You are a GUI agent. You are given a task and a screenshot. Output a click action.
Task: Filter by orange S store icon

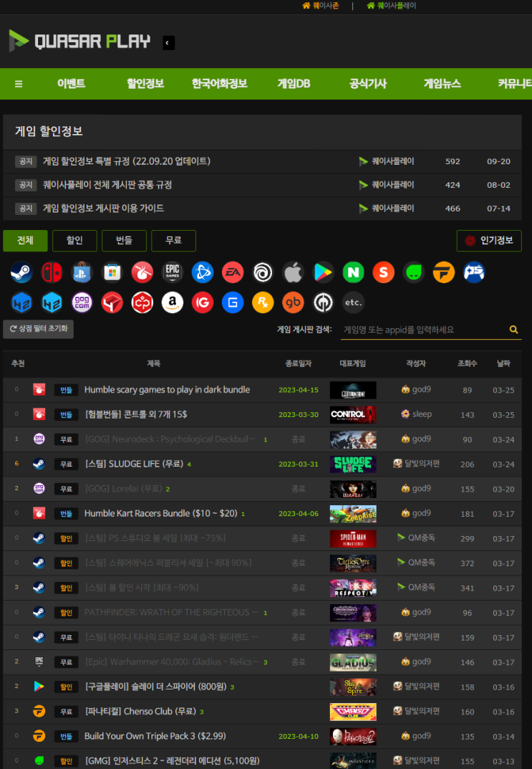click(384, 272)
